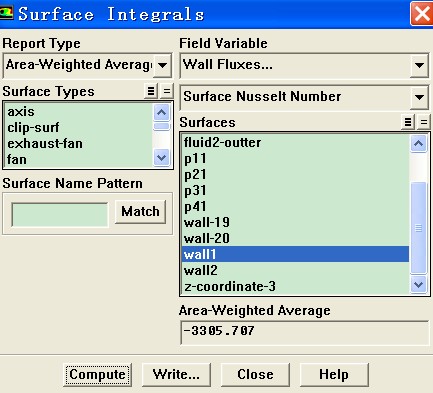The image size is (433, 393).
Task: Select z-coordinate-3 in Surfaces list
Action: pyautogui.click(x=295, y=286)
